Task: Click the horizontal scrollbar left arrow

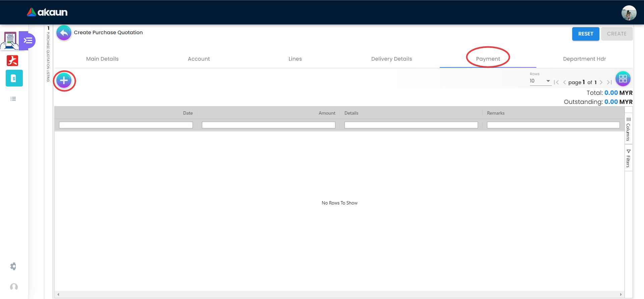Action: click(x=58, y=294)
